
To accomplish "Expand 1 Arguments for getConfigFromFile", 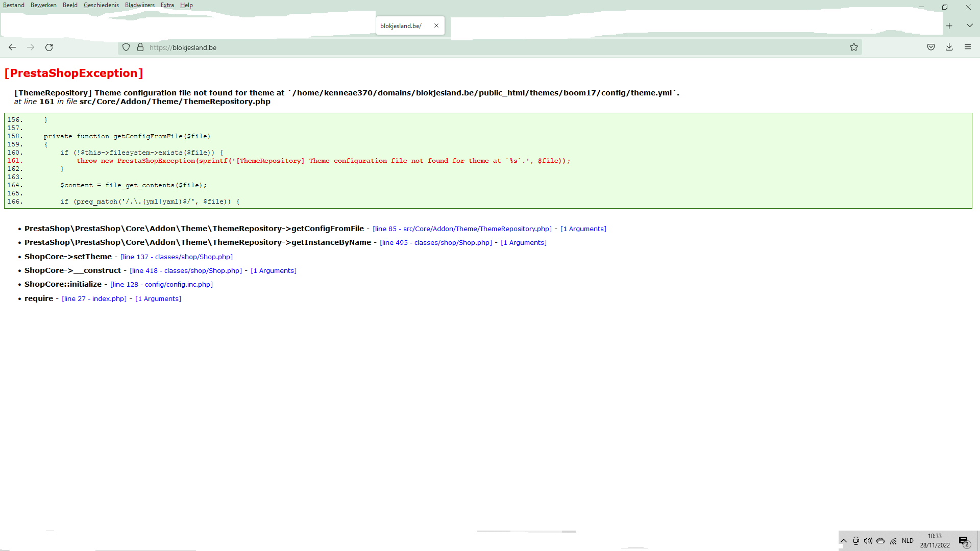I will 583,229.
